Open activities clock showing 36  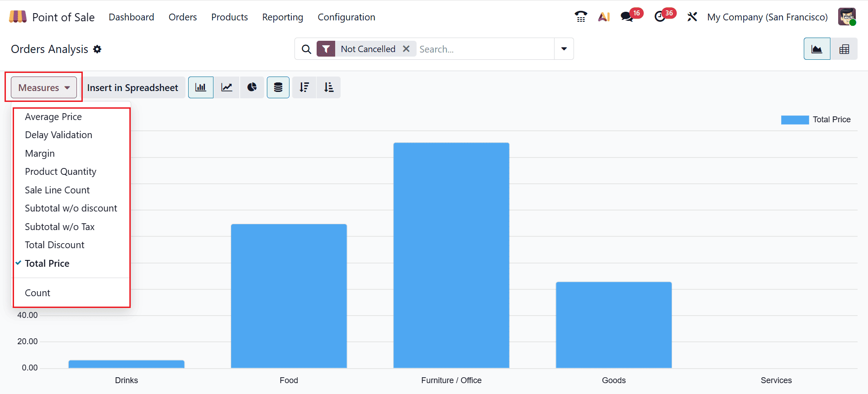point(665,16)
